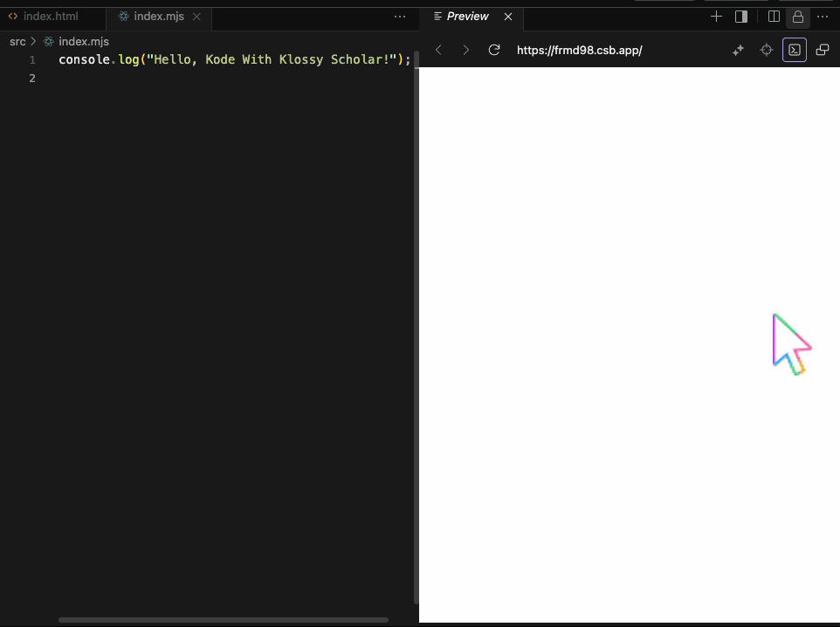Select the index.mjs editor tab
The height and width of the screenshot is (627, 840).
tap(159, 17)
